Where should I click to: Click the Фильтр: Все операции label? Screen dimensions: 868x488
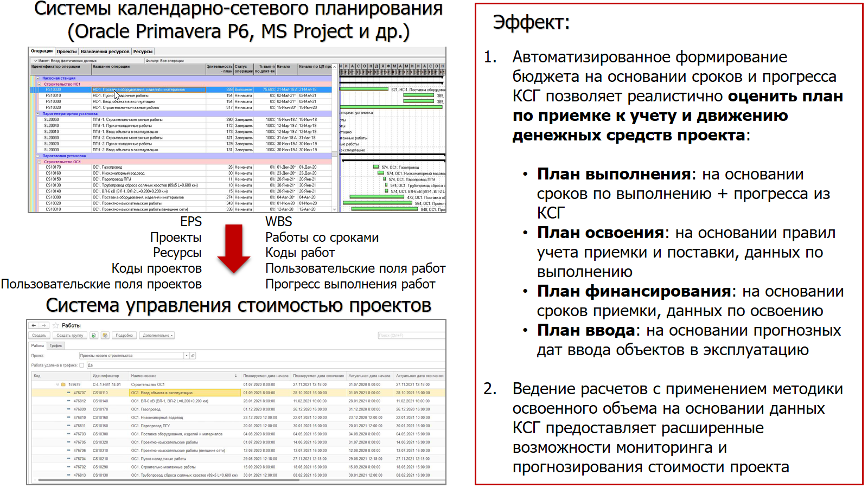pyautogui.click(x=165, y=61)
